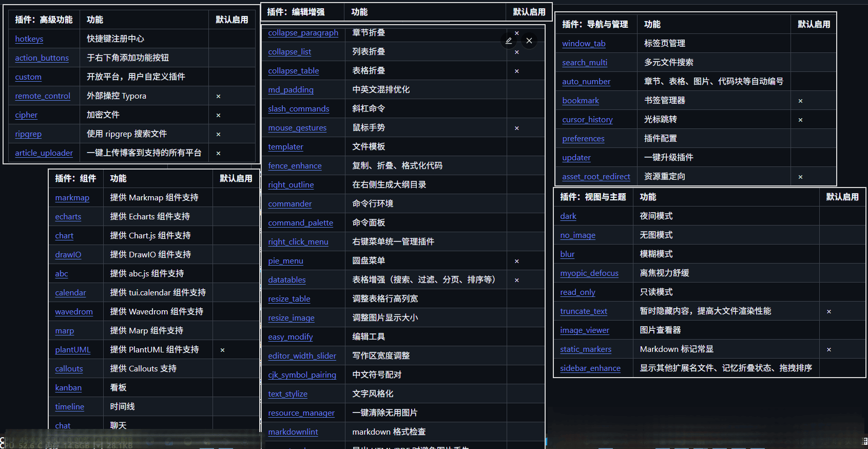Screen dimensions: 868x449
Task: Follow the drawIO link
Action: (68, 255)
